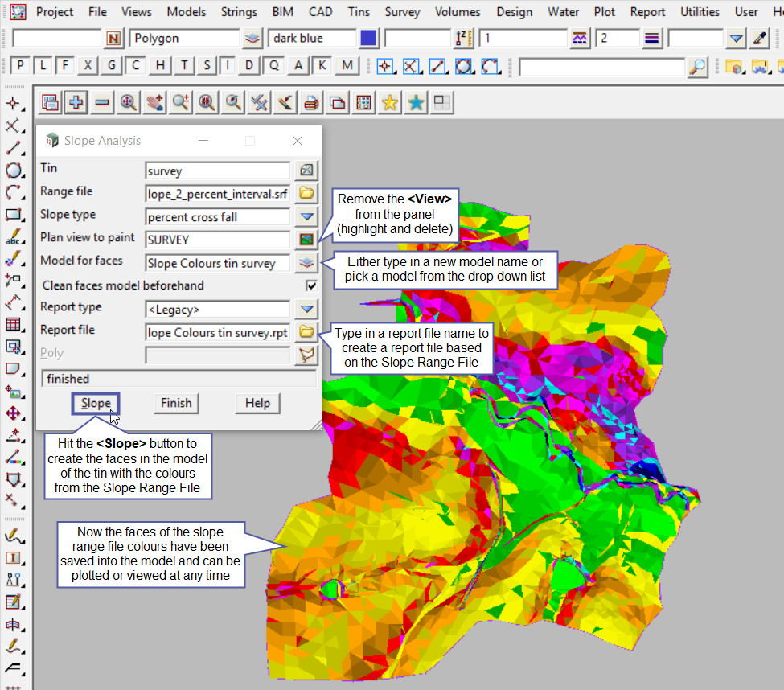The height and width of the screenshot is (690, 784).
Task: Click the dark blue colour swatch
Action: tap(368, 38)
